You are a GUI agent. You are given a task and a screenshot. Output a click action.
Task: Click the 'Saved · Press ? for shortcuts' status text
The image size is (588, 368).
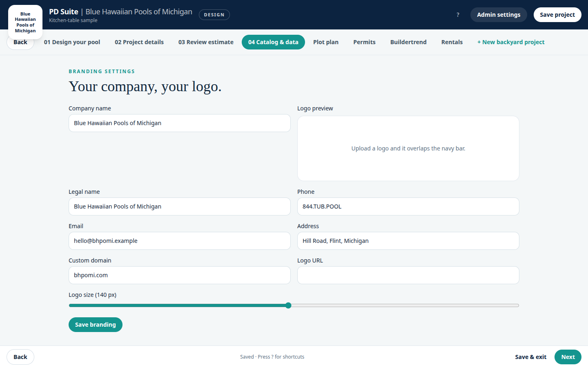(x=272, y=357)
